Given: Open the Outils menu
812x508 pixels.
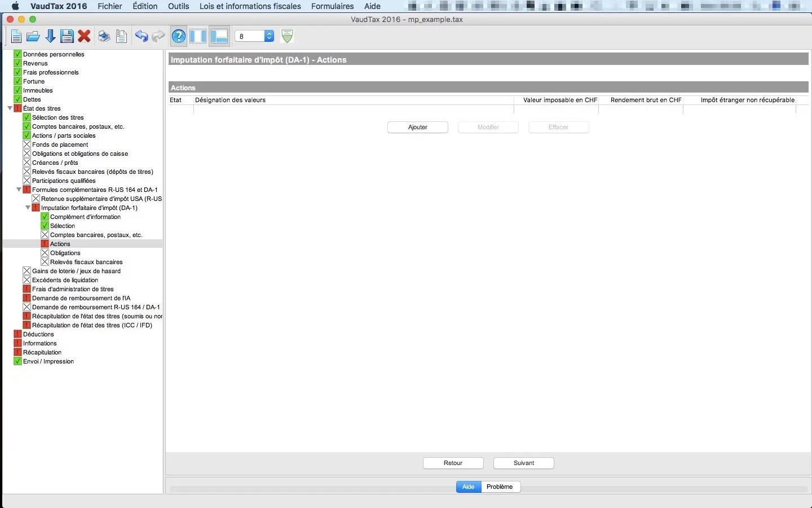Looking at the screenshot, I should (179, 6).
